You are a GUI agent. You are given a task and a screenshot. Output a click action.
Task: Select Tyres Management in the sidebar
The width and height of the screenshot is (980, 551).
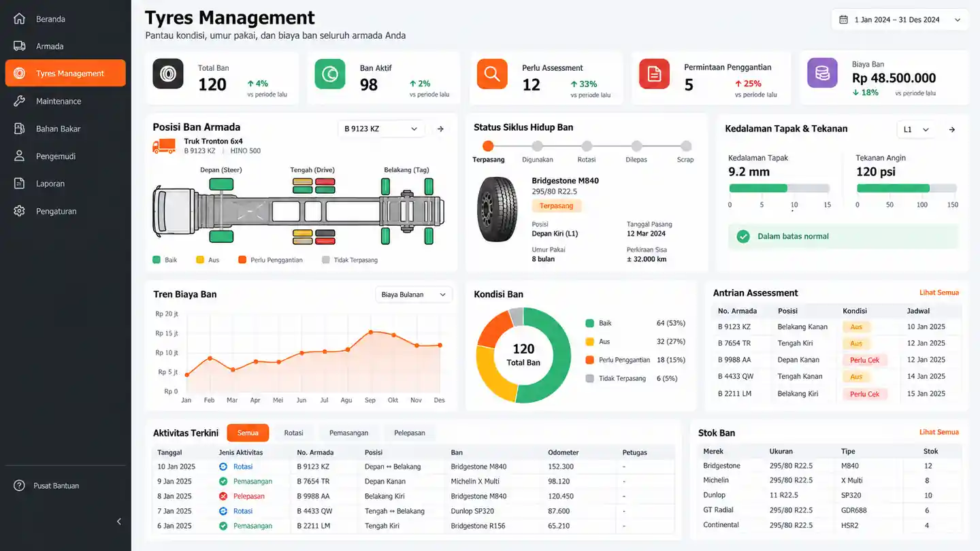click(x=65, y=73)
